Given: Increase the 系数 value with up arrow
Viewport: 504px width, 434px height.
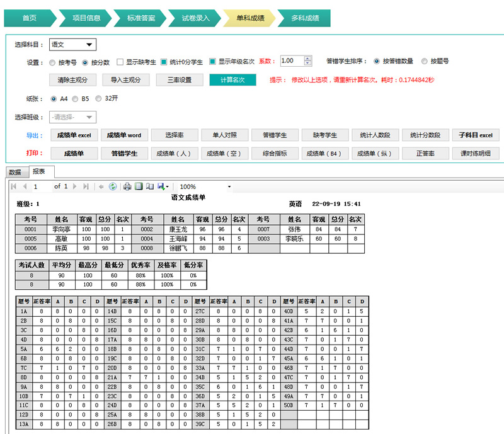Looking at the screenshot, I should (x=308, y=58).
